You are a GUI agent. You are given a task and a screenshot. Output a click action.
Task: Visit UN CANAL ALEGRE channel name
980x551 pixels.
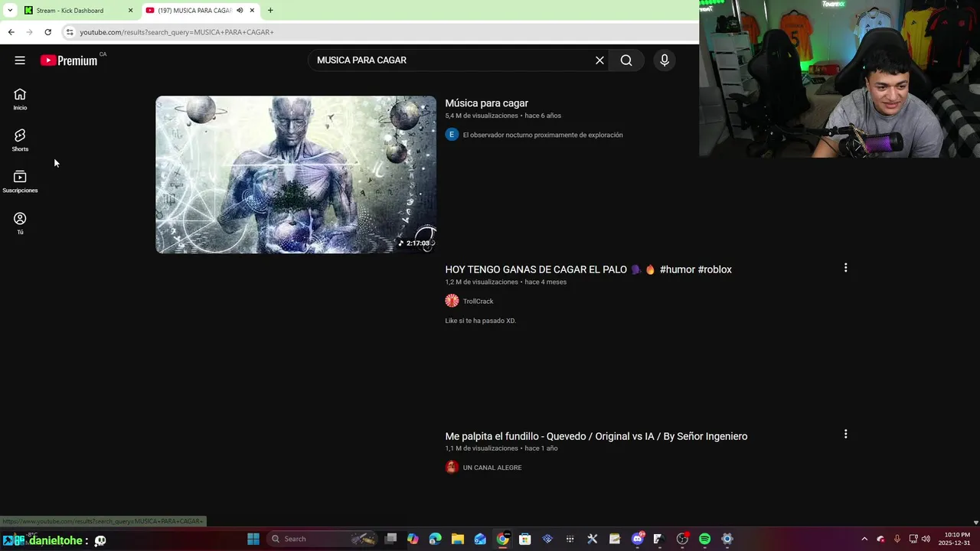[492, 468]
